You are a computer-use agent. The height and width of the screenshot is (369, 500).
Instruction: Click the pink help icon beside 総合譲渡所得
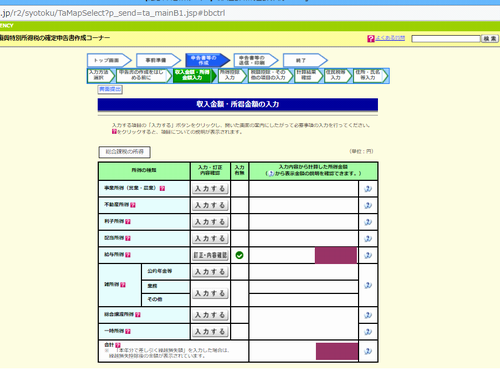click(x=138, y=315)
